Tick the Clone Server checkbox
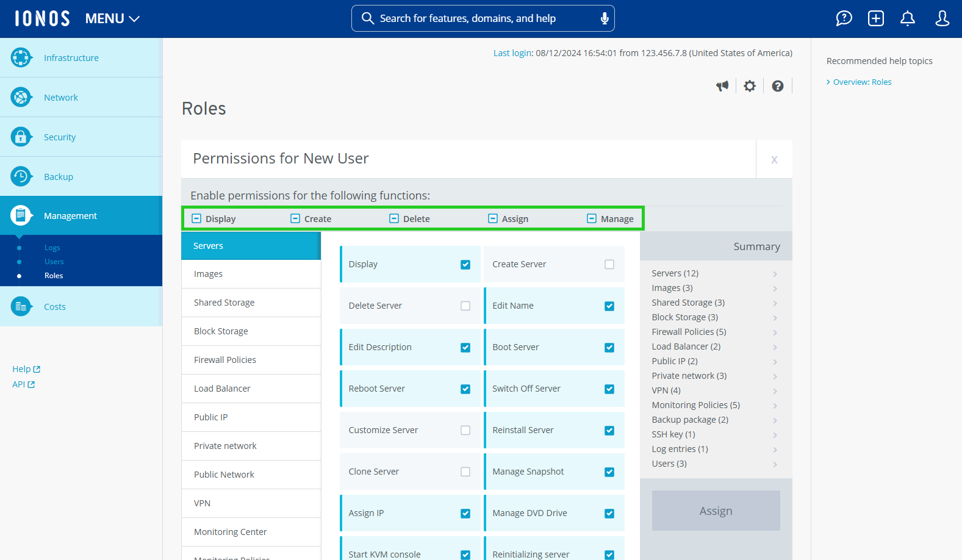The image size is (962, 560). 465,472
